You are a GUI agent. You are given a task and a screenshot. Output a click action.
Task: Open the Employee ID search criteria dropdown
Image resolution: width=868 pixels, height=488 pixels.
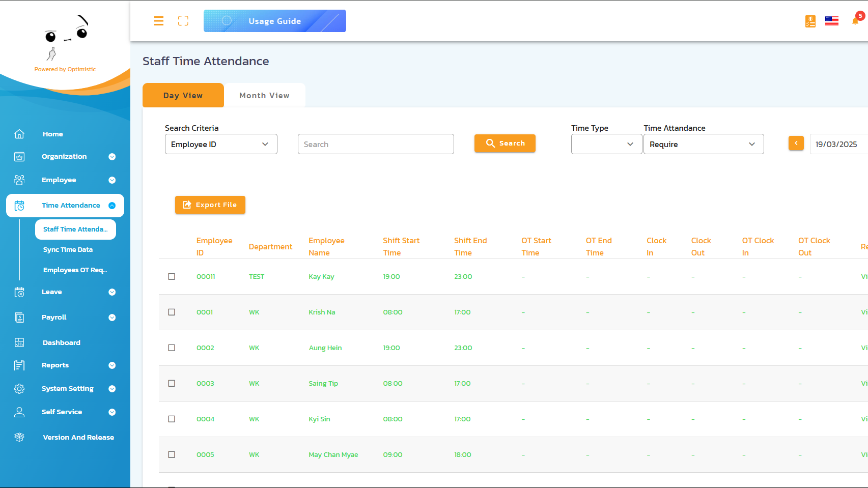click(221, 144)
